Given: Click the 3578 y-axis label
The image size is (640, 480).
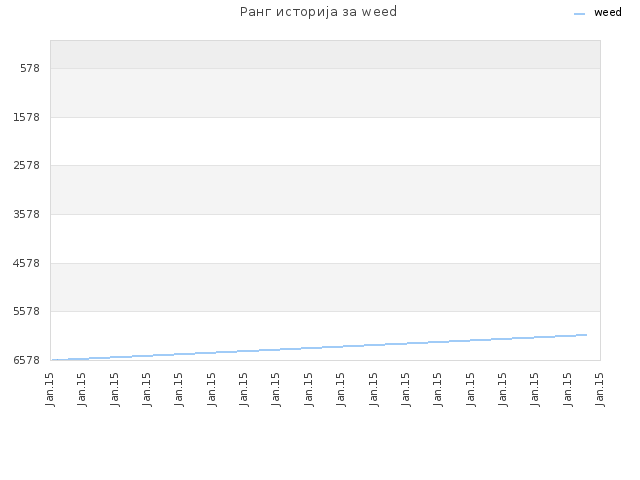Looking at the screenshot, I should click(x=27, y=214).
